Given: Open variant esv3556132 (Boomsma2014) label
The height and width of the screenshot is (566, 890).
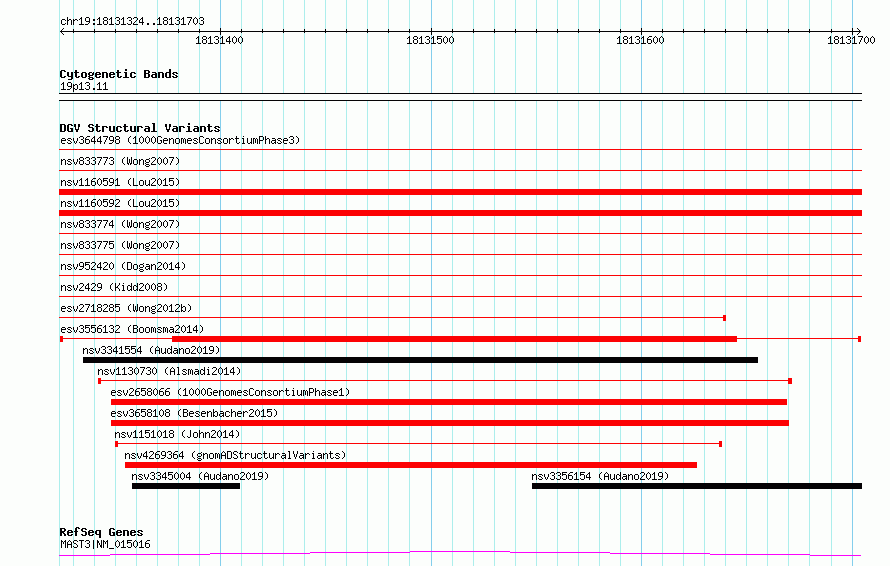Looking at the screenshot, I should coord(132,329).
